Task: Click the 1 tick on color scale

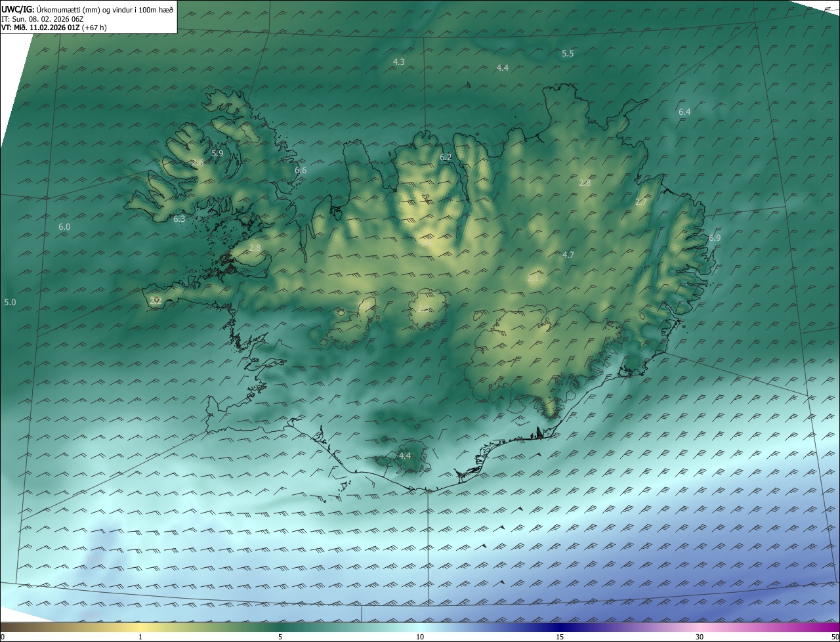Action: pos(140,637)
